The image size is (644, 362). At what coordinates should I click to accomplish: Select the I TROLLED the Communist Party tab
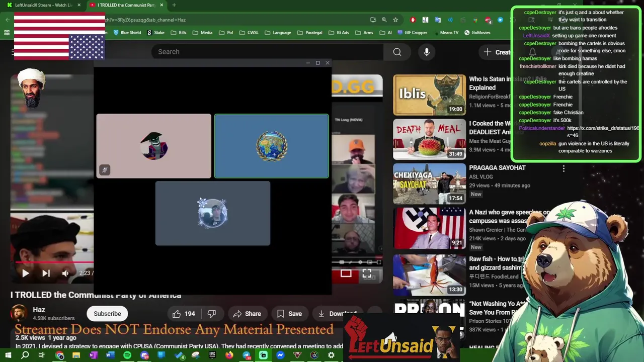tap(126, 5)
